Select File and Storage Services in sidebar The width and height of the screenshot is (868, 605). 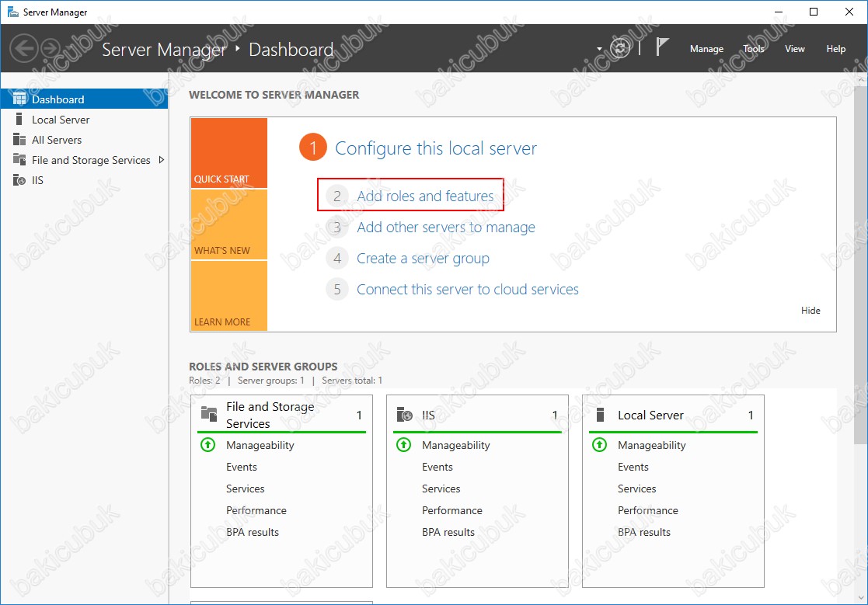point(84,160)
